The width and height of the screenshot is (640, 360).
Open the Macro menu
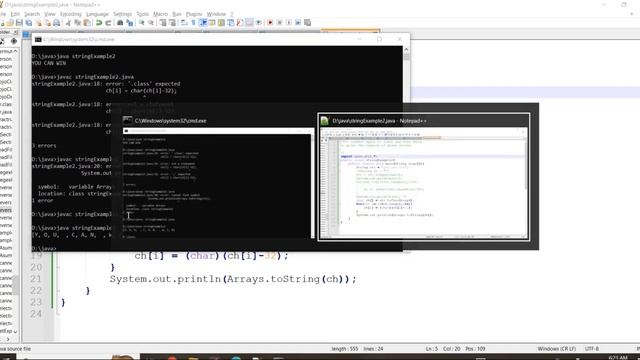pos(160,14)
